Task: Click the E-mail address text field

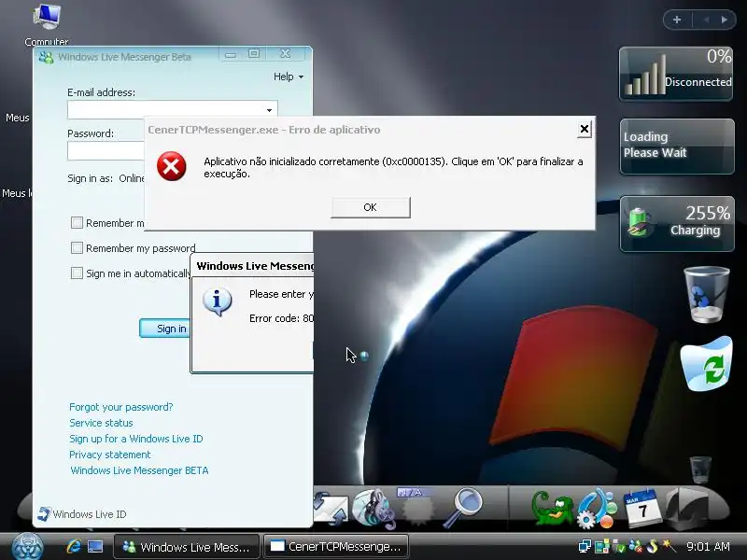Action: 165,110
